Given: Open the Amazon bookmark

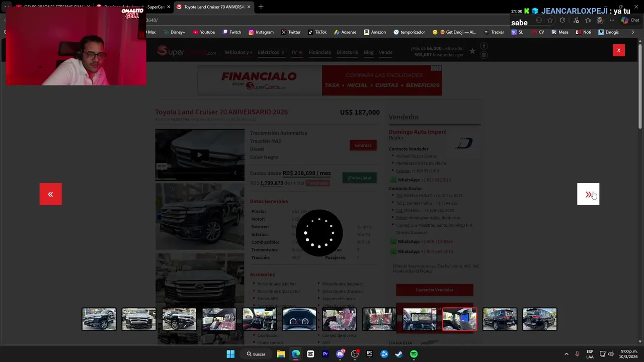Looking at the screenshot, I should [x=375, y=32].
